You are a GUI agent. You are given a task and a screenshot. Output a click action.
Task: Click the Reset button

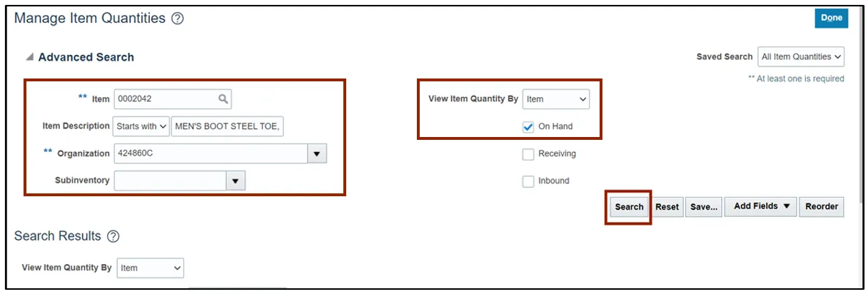(x=667, y=207)
